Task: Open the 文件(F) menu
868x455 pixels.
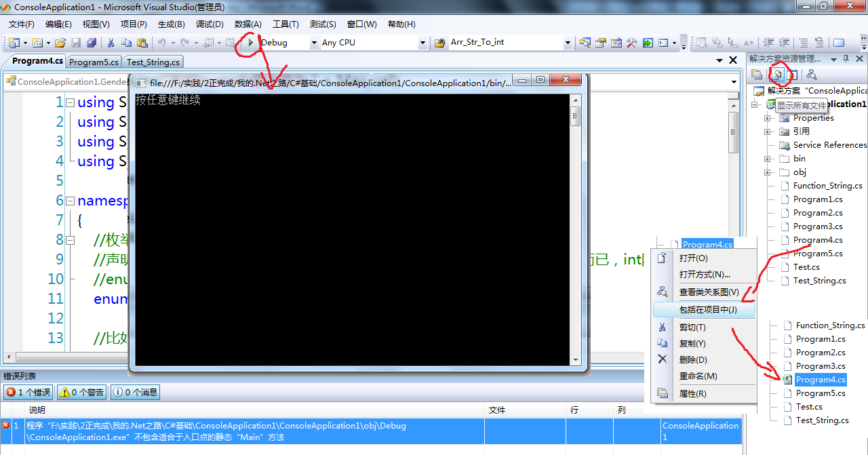Action: click(x=22, y=24)
